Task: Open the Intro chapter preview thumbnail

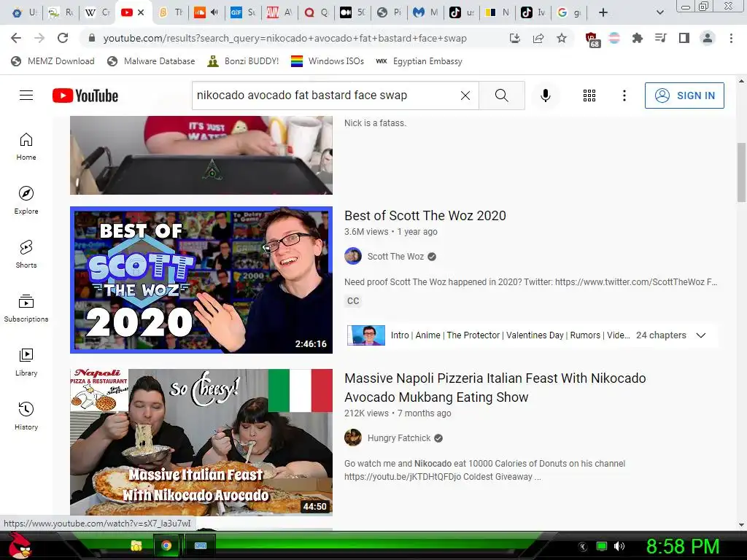Action: click(x=366, y=335)
